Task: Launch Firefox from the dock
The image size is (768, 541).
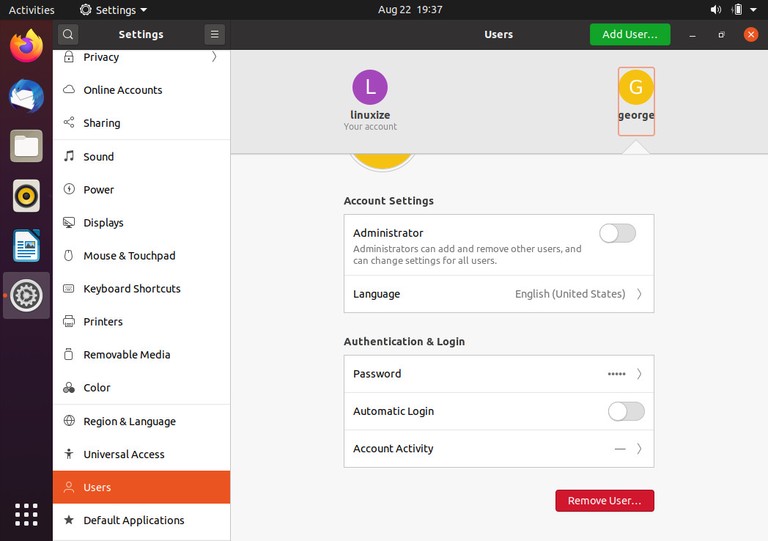Action: [26, 46]
